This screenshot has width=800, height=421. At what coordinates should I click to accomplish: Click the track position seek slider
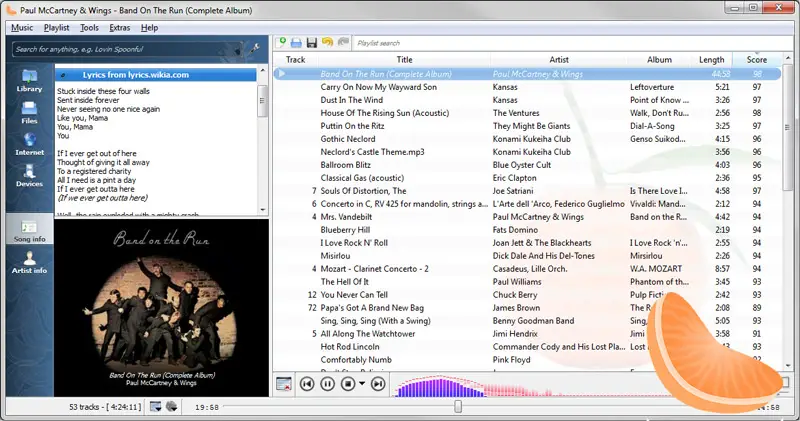[x=458, y=407]
